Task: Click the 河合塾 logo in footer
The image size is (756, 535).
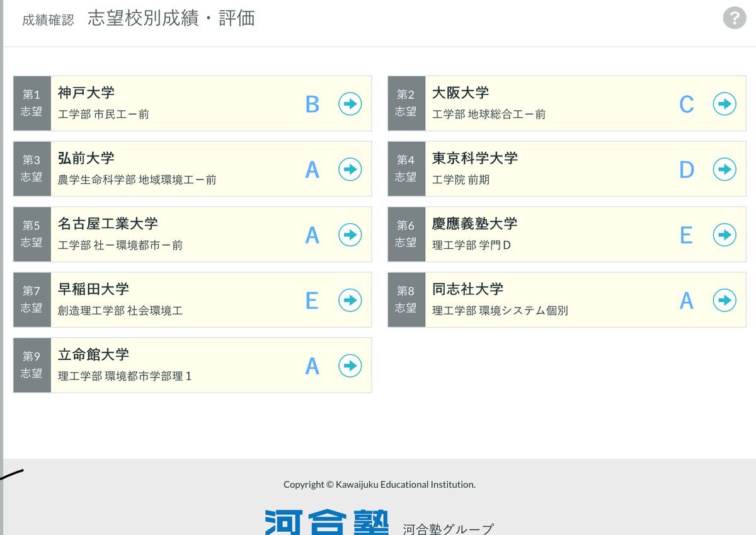Action: tap(326, 522)
